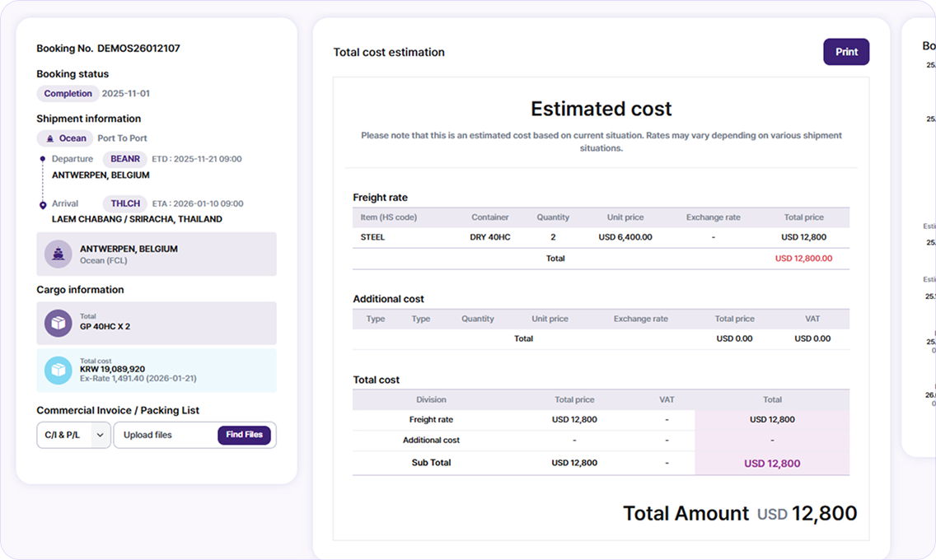Click the blue box icon beside Total cost

point(58,371)
